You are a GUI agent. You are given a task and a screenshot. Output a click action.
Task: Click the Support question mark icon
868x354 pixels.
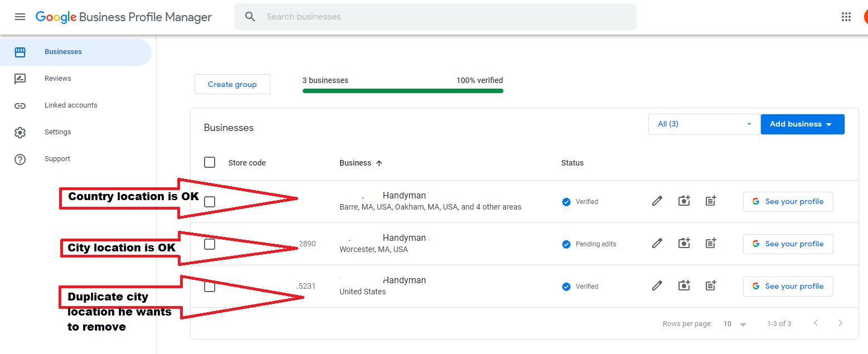[20, 159]
